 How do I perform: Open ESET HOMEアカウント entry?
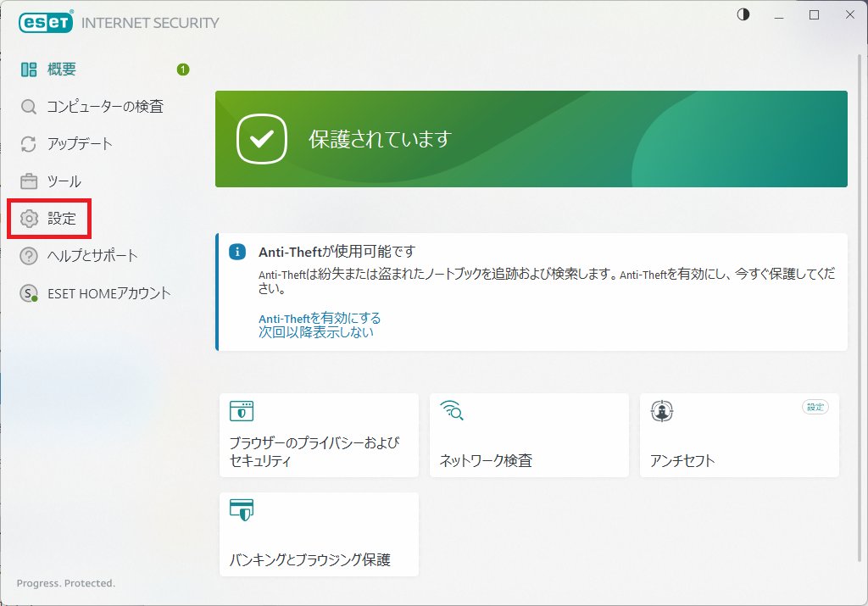tap(109, 293)
